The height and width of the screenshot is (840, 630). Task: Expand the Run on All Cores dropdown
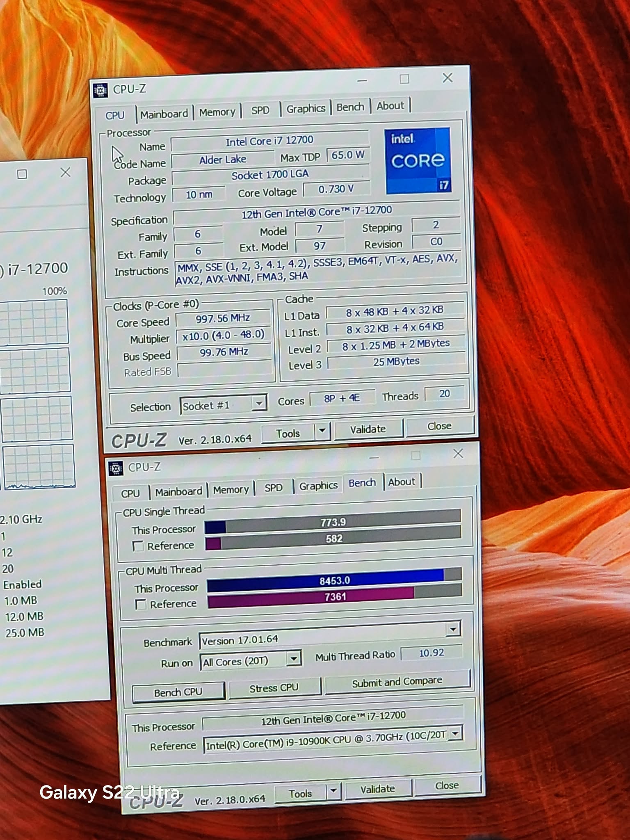coord(293,659)
